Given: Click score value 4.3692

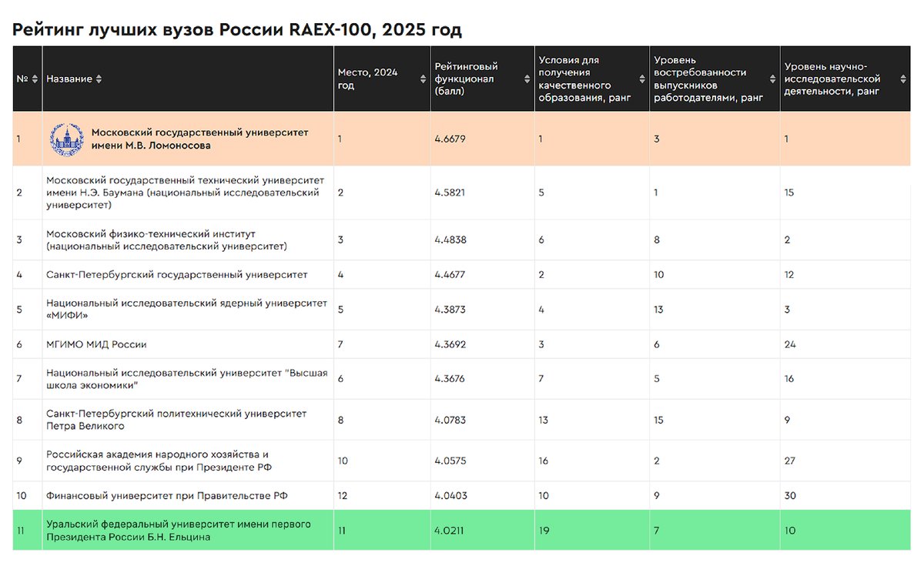Looking at the screenshot, I should click(x=450, y=344).
